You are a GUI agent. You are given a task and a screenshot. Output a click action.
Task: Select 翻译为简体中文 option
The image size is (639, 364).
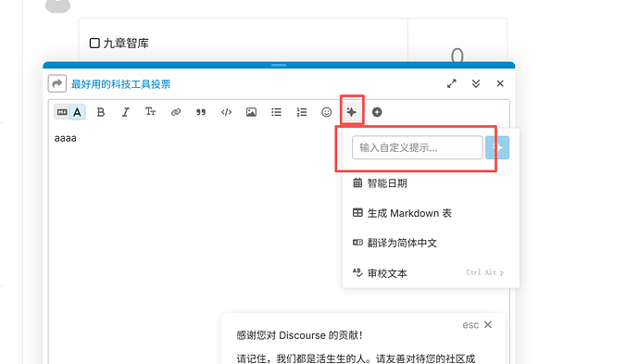(431, 243)
